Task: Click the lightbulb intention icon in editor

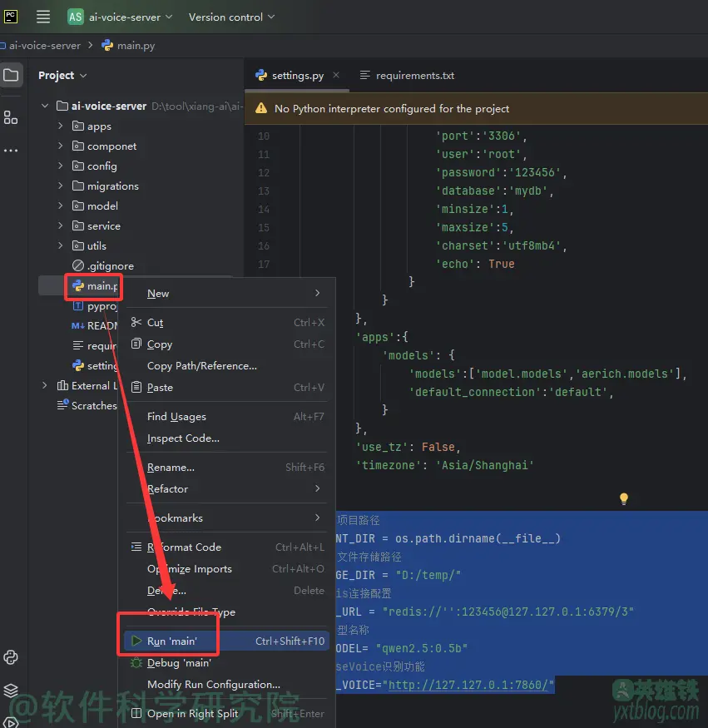Action: [x=623, y=498]
